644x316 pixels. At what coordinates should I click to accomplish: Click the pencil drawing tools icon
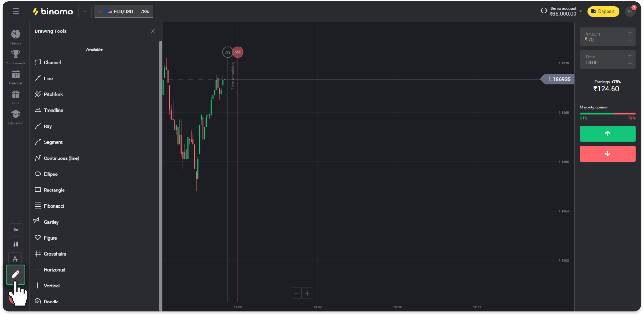point(15,274)
